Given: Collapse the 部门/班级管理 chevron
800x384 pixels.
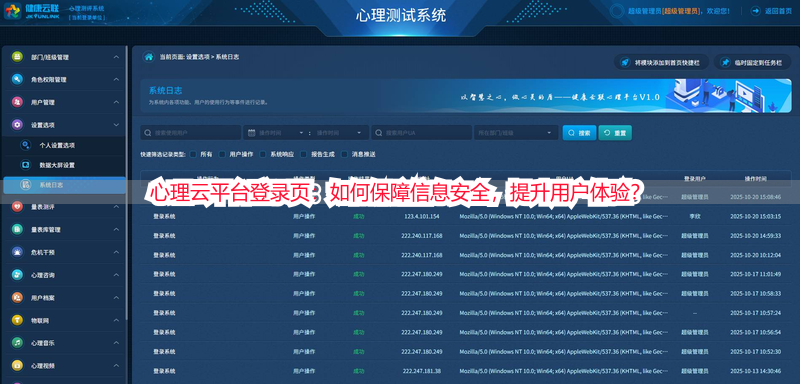Looking at the screenshot, I should [x=116, y=57].
